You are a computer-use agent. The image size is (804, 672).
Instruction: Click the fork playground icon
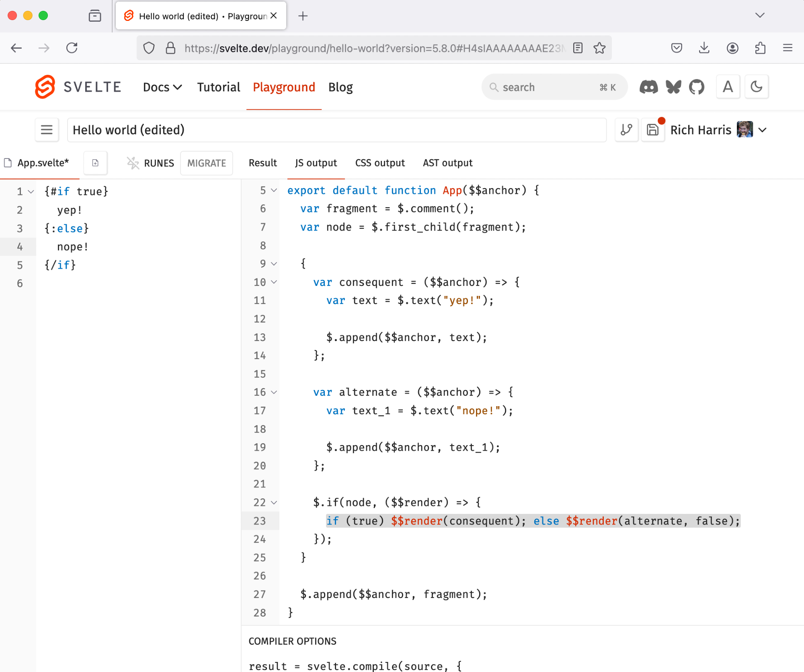[x=626, y=130]
